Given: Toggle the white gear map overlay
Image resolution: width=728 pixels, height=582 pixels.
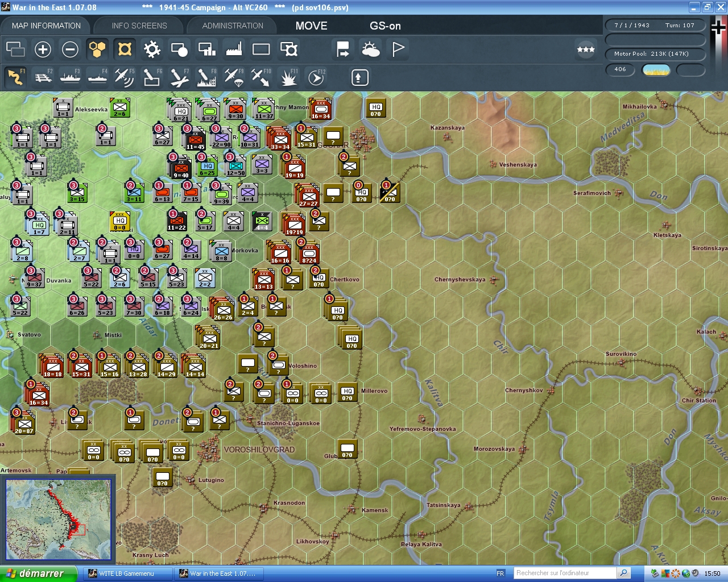Looking at the screenshot, I should click(x=152, y=49).
